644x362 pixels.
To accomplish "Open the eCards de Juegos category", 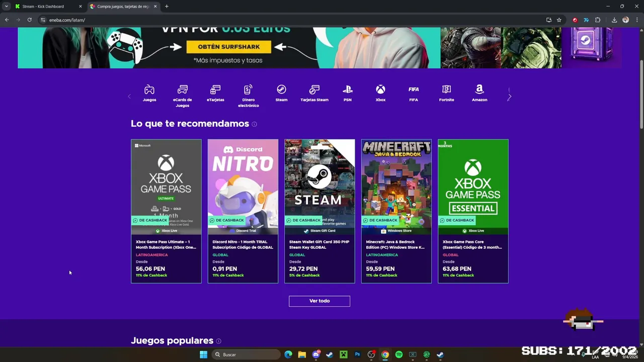I will (182, 96).
